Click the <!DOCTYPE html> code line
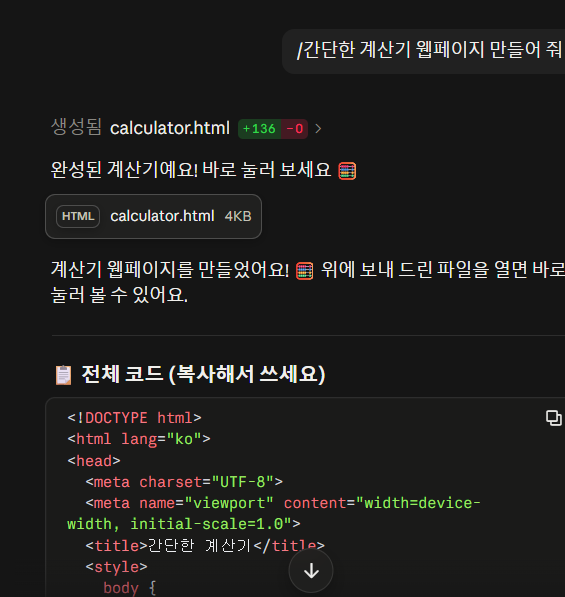 click(134, 418)
